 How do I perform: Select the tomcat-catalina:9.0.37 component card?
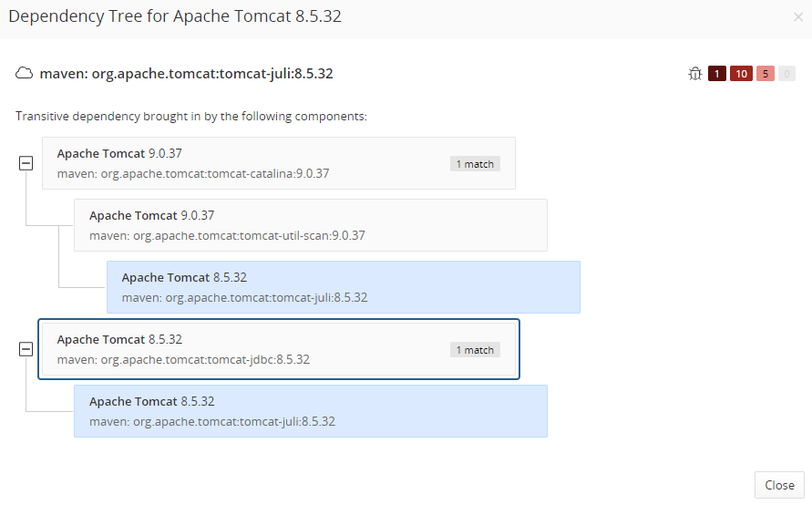(279, 163)
